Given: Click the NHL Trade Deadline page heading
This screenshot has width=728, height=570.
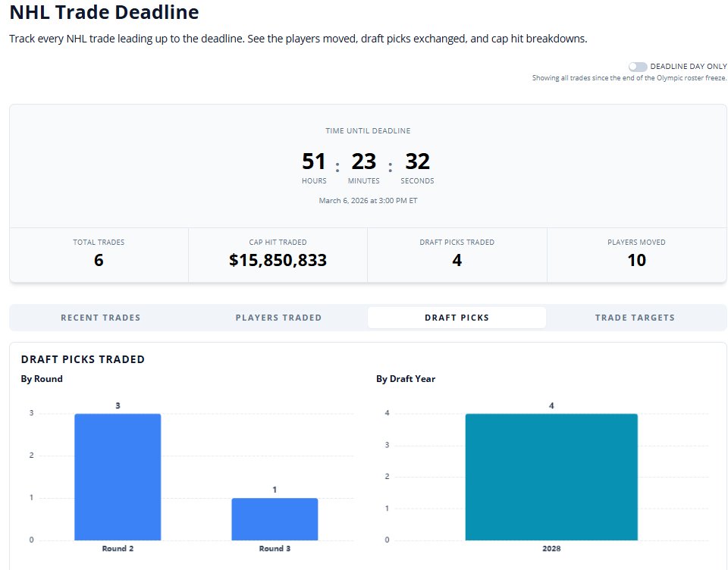Looking at the screenshot, I should point(104,13).
